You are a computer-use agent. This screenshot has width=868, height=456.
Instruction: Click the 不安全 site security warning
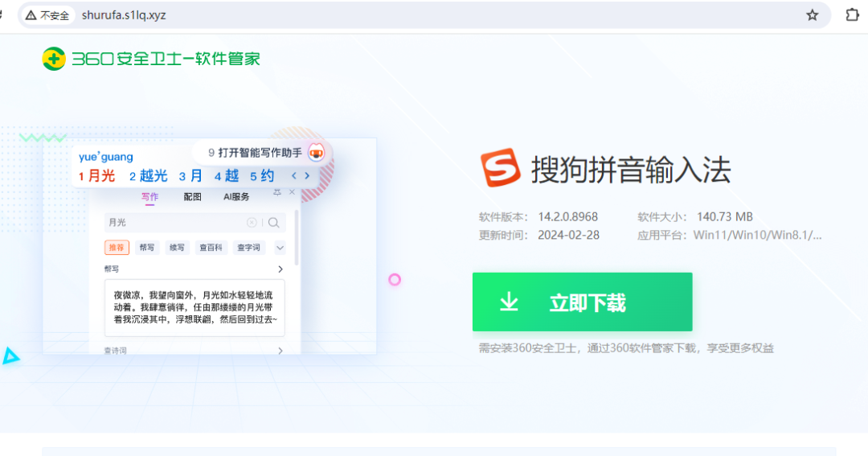pyautogui.click(x=47, y=15)
